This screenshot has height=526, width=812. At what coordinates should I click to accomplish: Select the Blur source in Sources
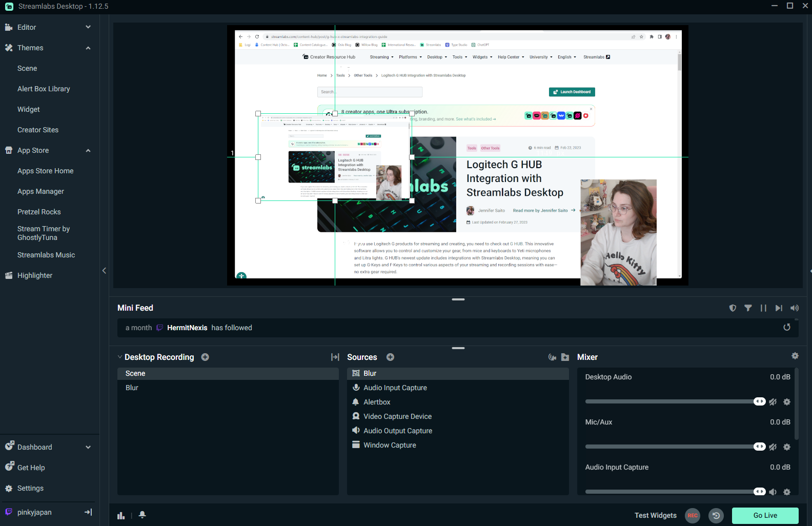click(458, 373)
